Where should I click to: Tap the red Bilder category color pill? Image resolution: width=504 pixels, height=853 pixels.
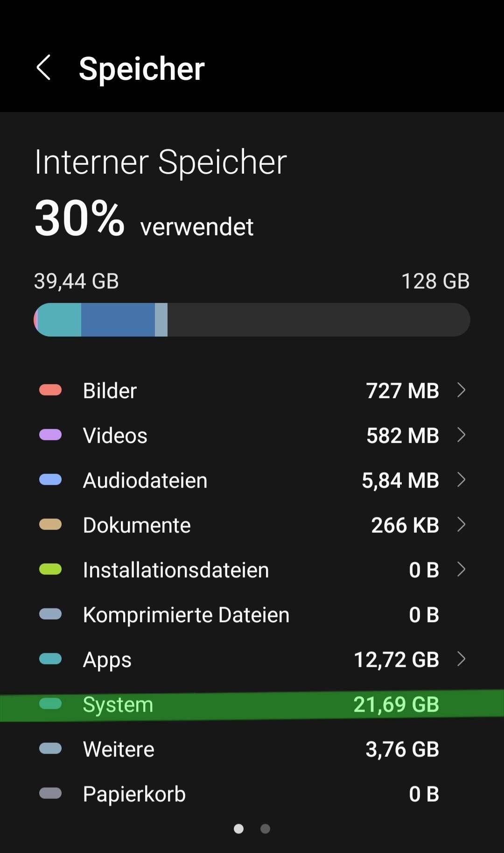pyautogui.click(x=50, y=390)
